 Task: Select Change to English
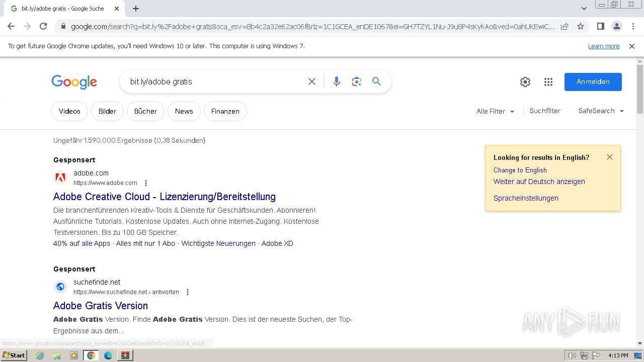[520, 170]
